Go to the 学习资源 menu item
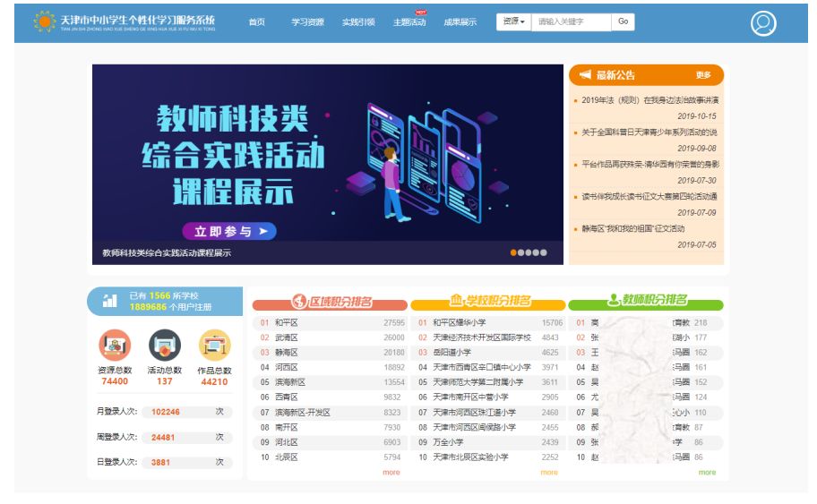817x504 pixels. pyautogui.click(x=307, y=22)
